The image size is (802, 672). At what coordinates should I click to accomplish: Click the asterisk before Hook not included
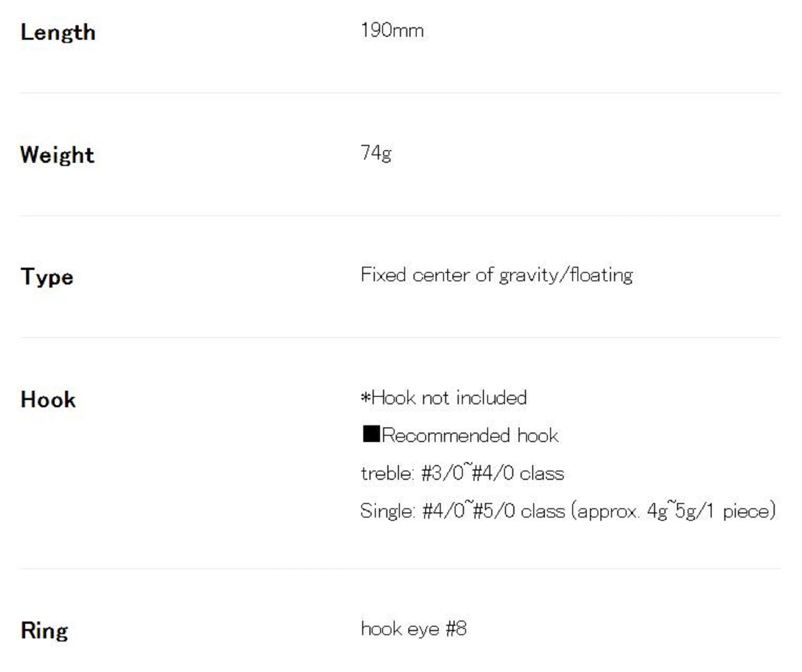click(x=365, y=398)
